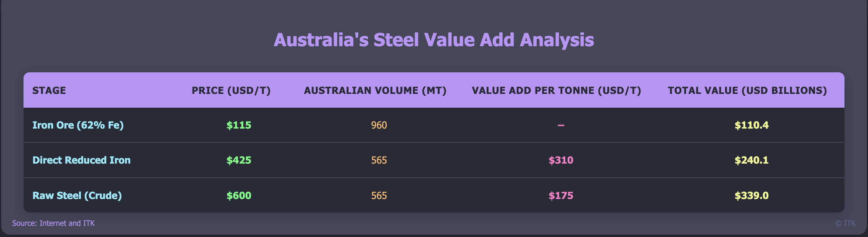868x237 pixels.
Task: Click the $425 price value
Action: (x=239, y=160)
